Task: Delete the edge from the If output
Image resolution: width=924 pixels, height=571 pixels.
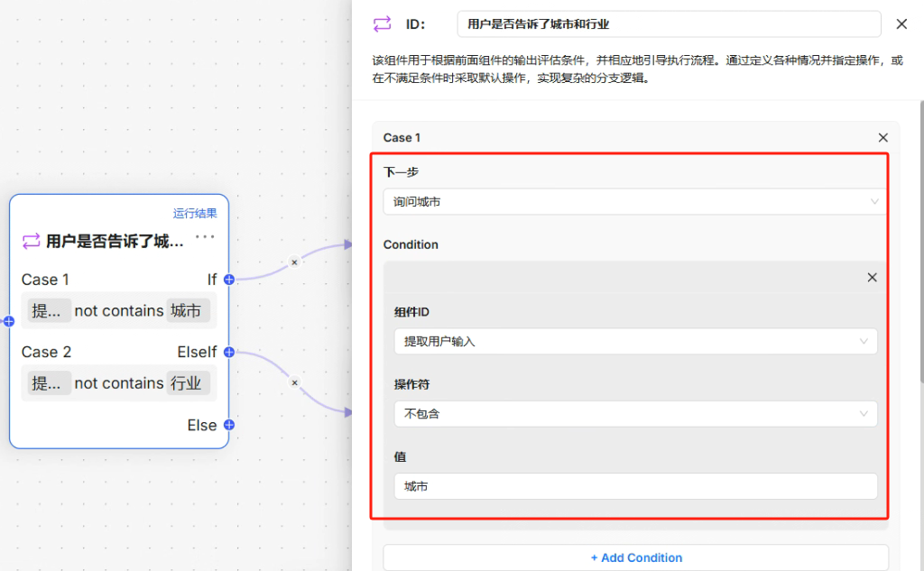Action: tap(293, 262)
